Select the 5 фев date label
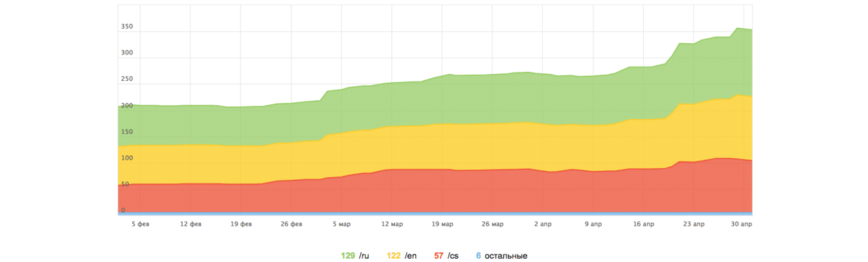 (x=141, y=224)
